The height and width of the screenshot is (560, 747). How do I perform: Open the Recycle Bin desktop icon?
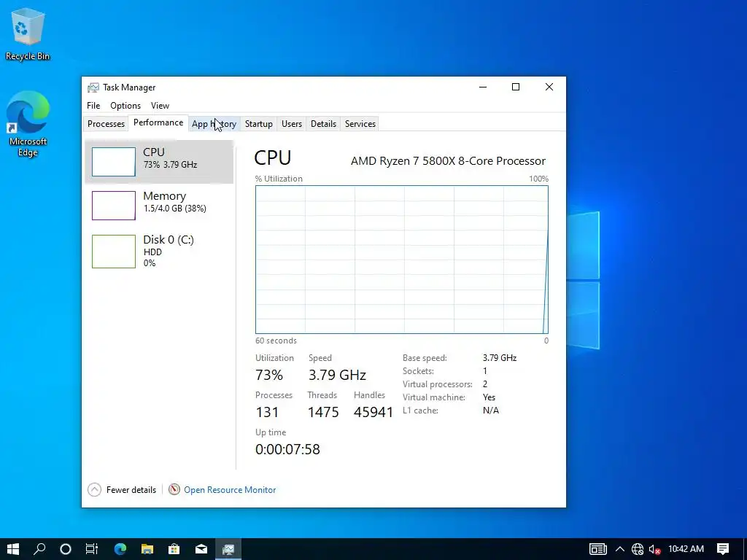coord(27,34)
